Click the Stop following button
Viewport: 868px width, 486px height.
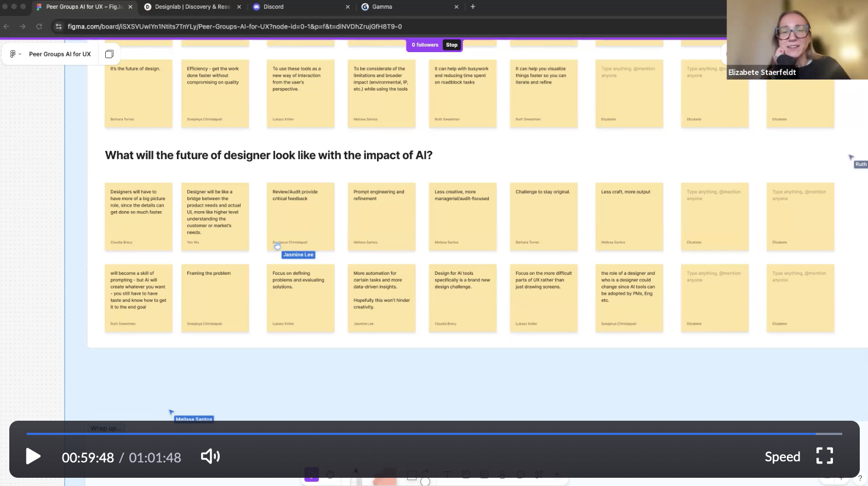(452, 45)
